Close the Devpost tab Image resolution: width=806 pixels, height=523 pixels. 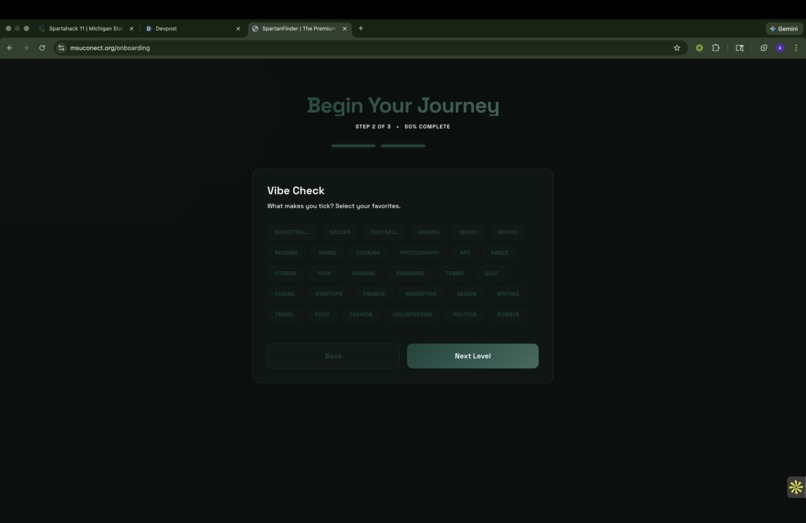coord(238,29)
